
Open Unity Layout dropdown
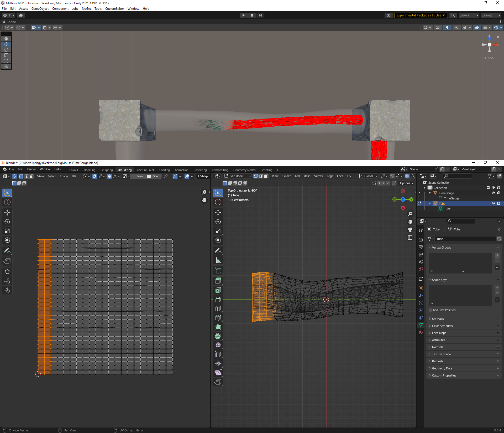[x=491, y=15]
